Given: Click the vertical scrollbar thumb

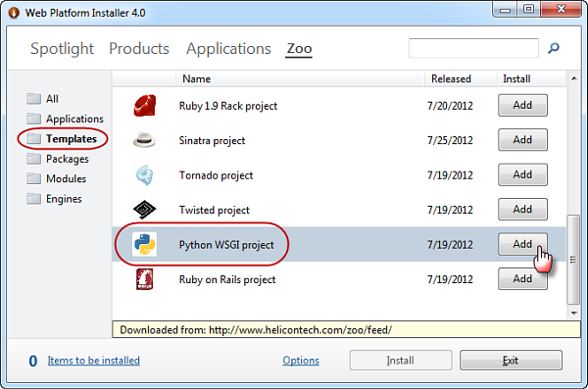Looking at the screenshot, I should click(573, 260).
